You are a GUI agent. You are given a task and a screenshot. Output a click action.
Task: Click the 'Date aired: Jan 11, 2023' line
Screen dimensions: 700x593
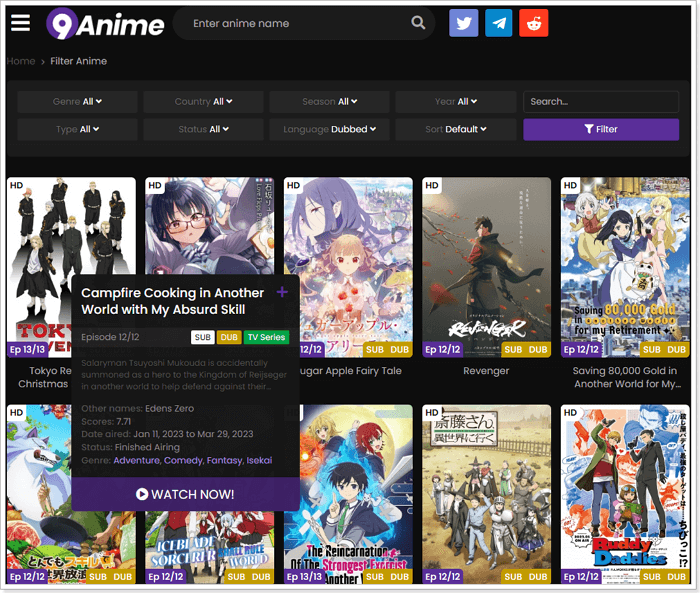point(167,434)
